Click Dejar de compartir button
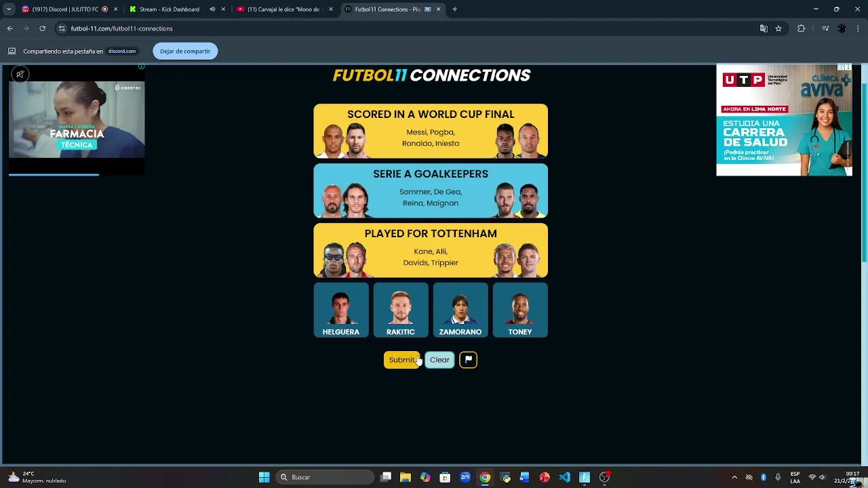 [185, 51]
